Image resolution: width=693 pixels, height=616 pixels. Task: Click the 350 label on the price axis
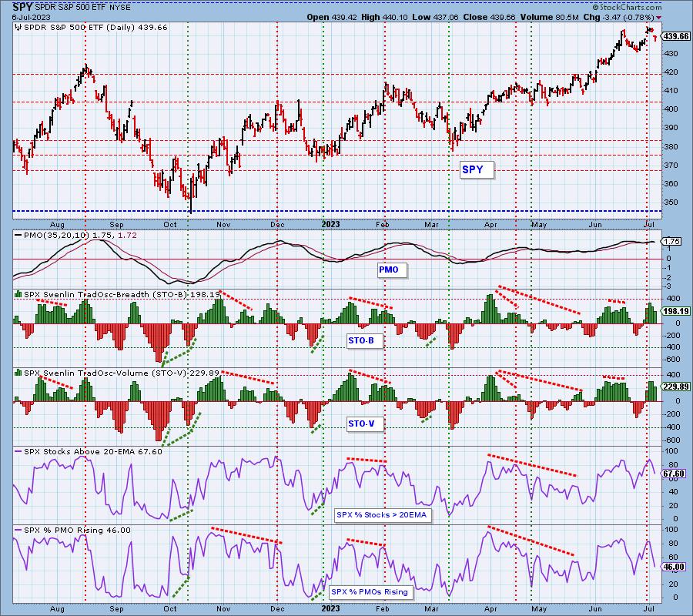[x=670, y=202]
